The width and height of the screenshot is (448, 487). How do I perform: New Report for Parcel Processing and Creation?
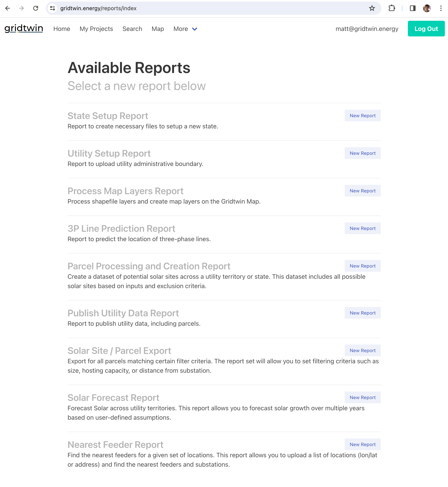click(362, 266)
